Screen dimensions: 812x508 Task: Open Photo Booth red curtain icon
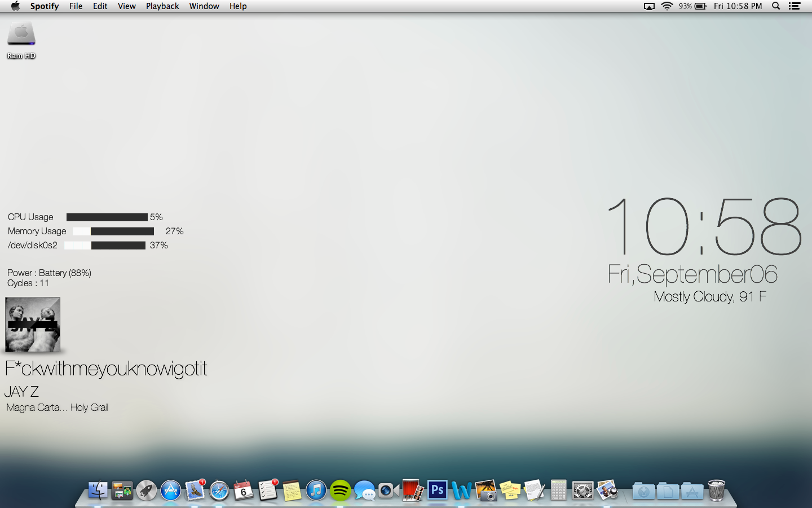point(413,490)
